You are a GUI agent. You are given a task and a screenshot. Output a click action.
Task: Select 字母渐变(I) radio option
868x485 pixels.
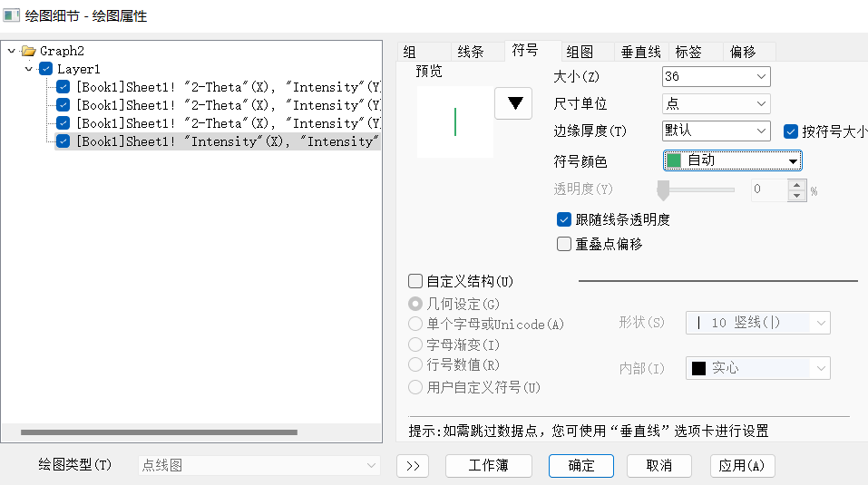tap(415, 344)
